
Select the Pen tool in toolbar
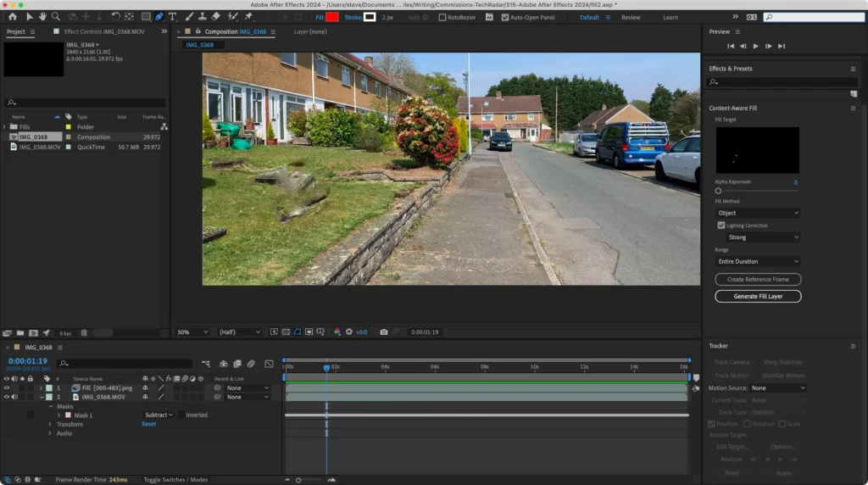tap(159, 16)
